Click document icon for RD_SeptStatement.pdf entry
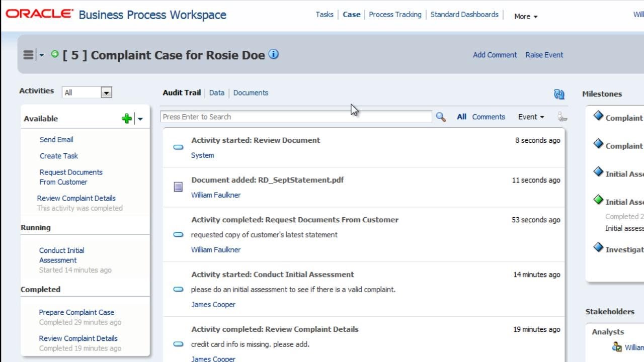 pyautogui.click(x=178, y=187)
